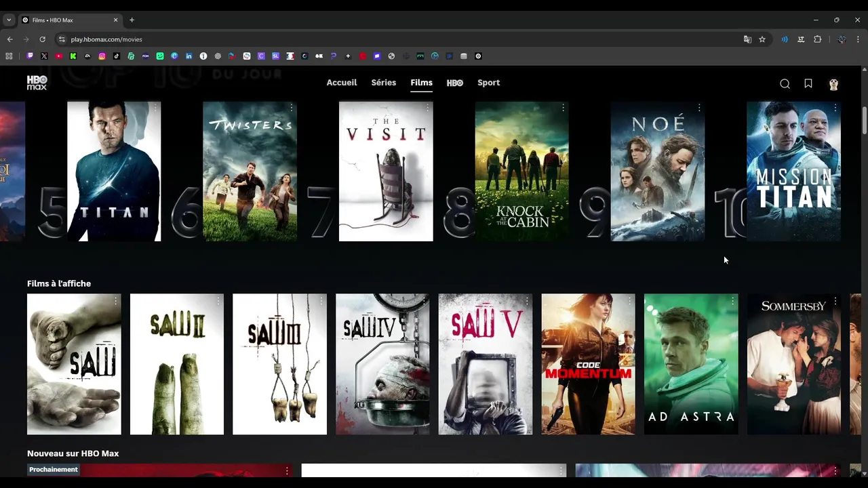Click the HBO Max logo
The width and height of the screenshot is (868, 488).
[37, 83]
